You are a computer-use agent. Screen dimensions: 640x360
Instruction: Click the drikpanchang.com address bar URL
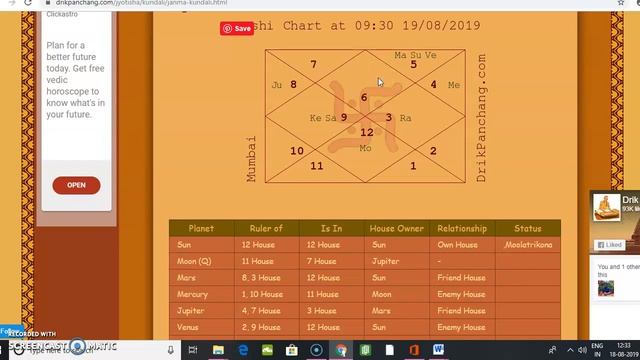click(x=141, y=2)
